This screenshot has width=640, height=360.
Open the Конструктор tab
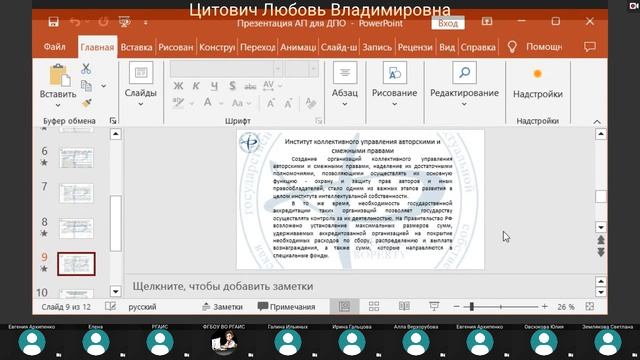click(217, 47)
